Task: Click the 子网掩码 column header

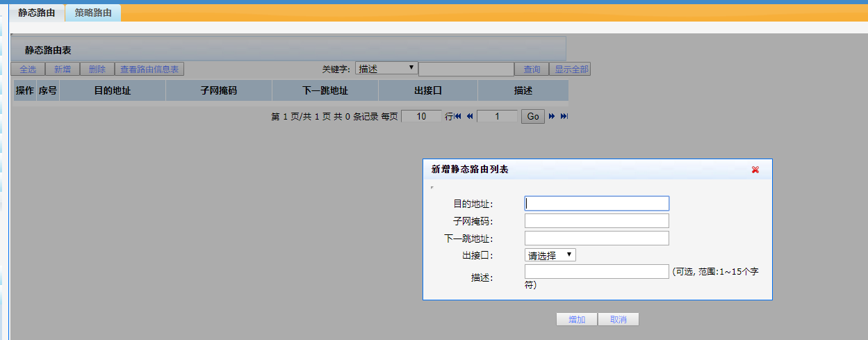Action: pyautogui.click(x=219, y=90)
